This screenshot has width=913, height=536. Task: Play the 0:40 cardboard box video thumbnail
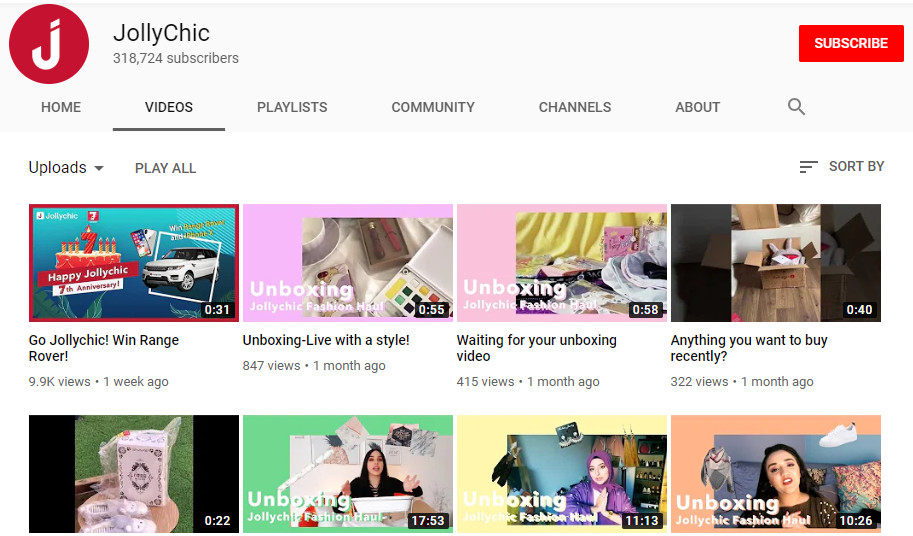(775, 263)
